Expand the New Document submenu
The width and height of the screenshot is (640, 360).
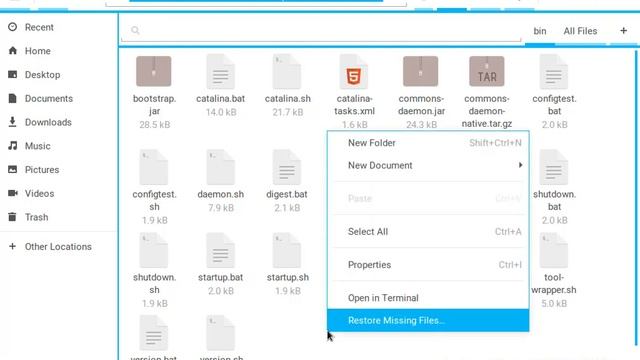pyautogui.click(x=428, y=165)
